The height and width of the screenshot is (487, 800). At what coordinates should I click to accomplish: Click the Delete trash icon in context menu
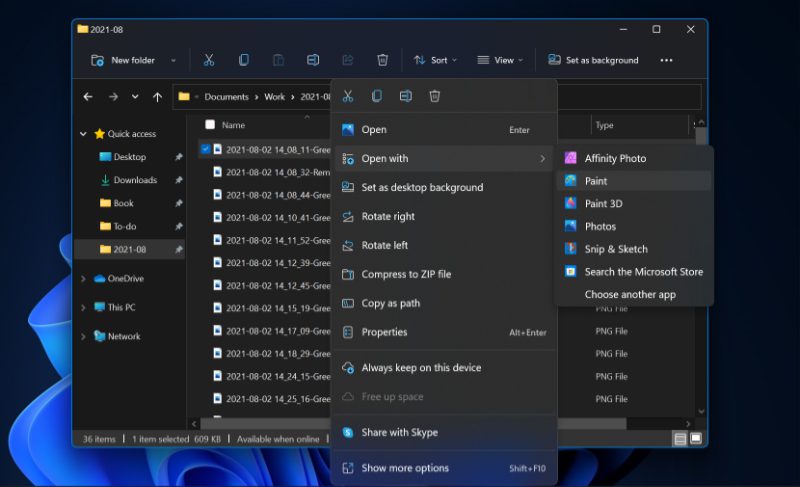tap(435, 96)
